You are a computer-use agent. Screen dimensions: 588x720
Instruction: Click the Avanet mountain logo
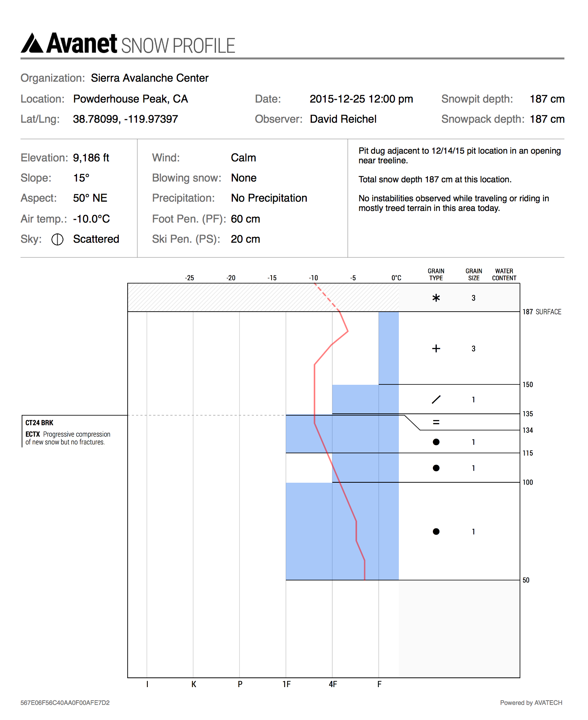tap(32, 43)
